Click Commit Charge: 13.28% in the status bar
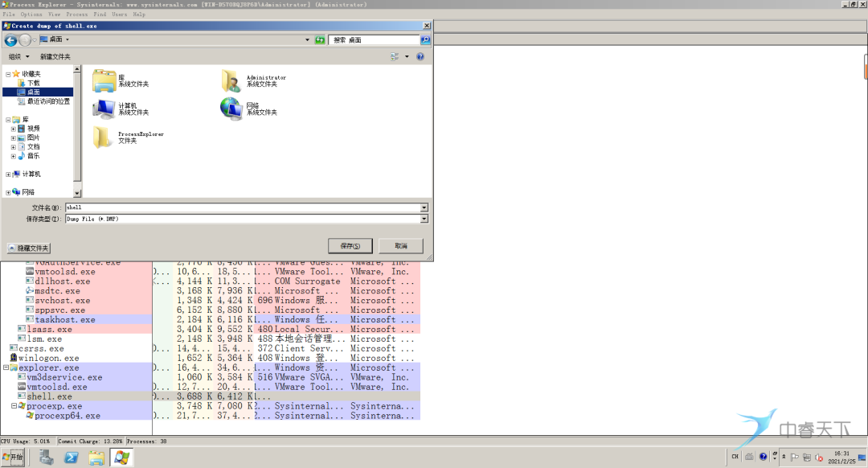868x468 pixels. [90, 441]
